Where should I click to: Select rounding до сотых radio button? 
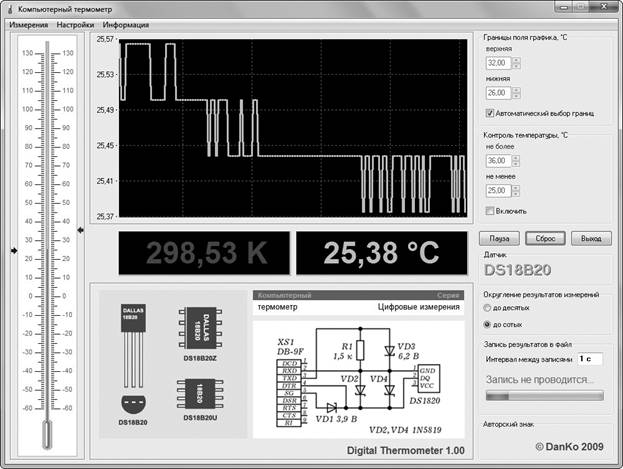[487, 324]
